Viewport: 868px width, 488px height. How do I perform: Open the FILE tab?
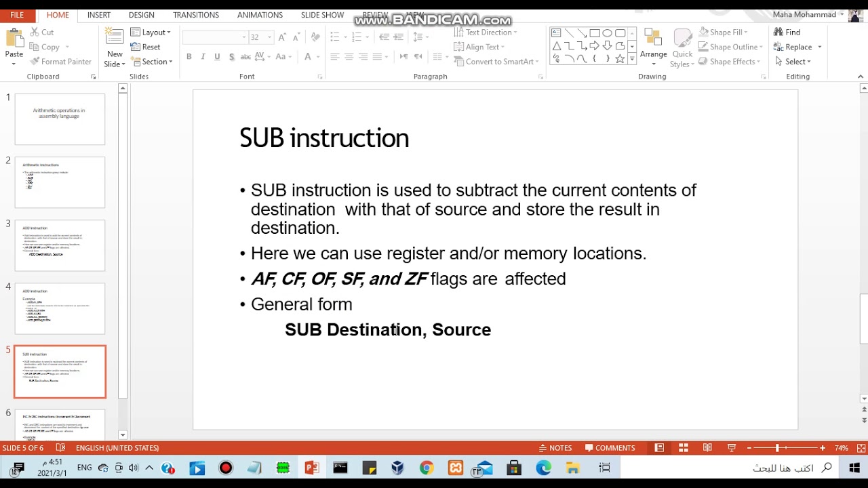tap(17, 15)
